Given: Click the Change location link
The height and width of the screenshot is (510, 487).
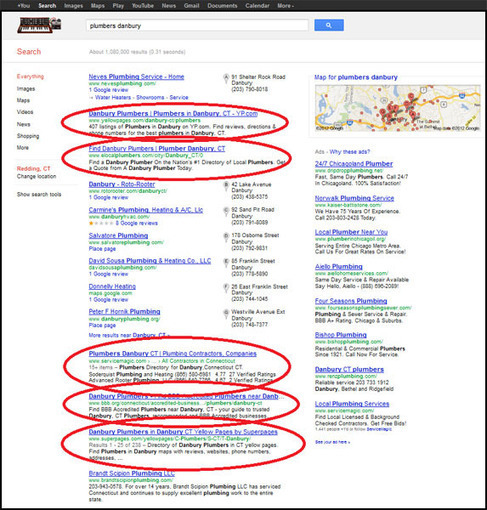Looking at the screenshot, I should (x=37, y=176).
